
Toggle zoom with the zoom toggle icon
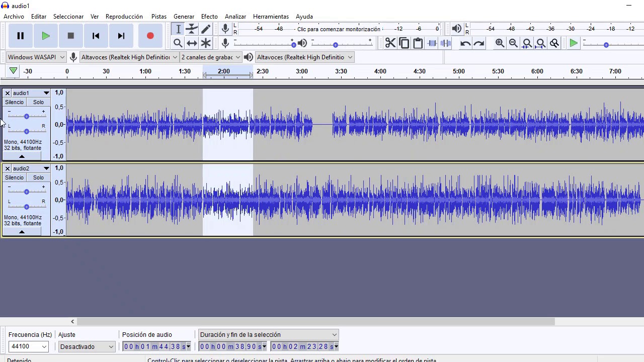554,43
